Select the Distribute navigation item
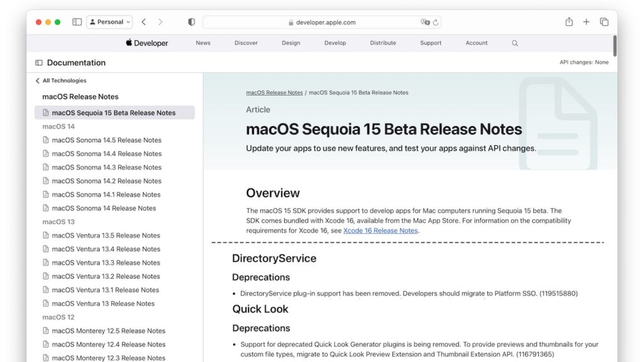The width and height of the screenshot is (644, 362). pyautogui.click(x=382, y=43)
